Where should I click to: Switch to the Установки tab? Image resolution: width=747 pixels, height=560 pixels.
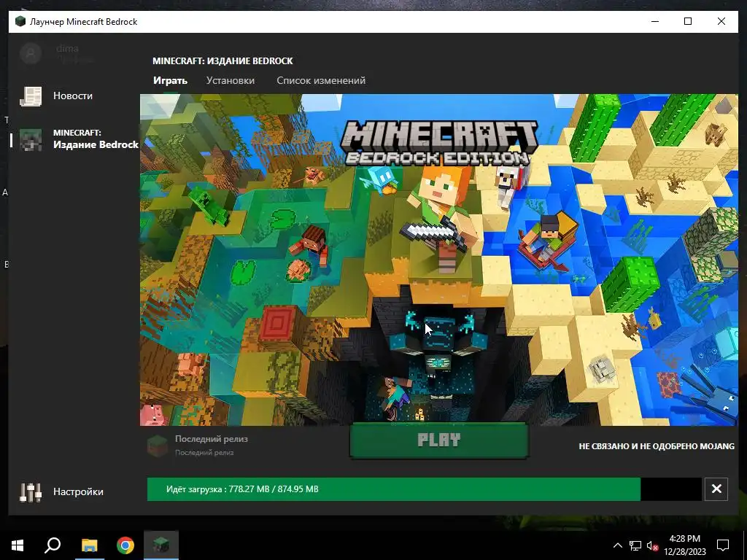[x=230, y=80]
